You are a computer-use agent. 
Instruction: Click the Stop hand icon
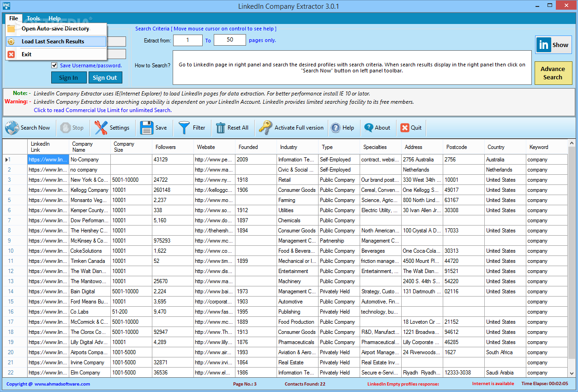click(x=66, y=128)
